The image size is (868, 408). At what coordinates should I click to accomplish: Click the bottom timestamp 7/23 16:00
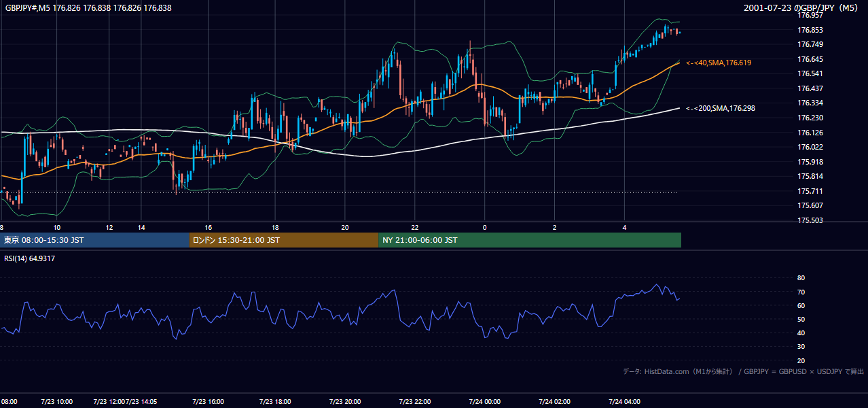208,402
